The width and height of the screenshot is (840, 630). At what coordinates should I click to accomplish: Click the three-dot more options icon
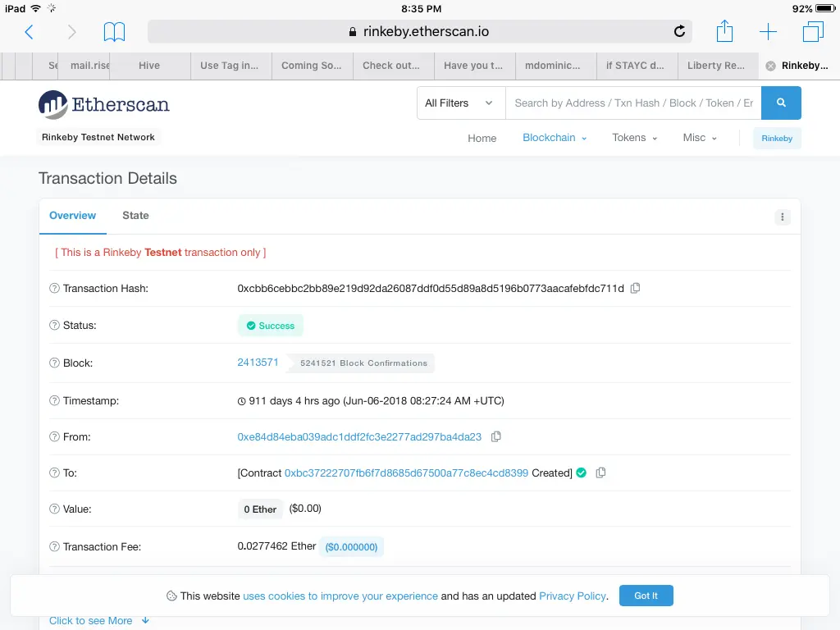pyautogui.click(x=782, y=217)
